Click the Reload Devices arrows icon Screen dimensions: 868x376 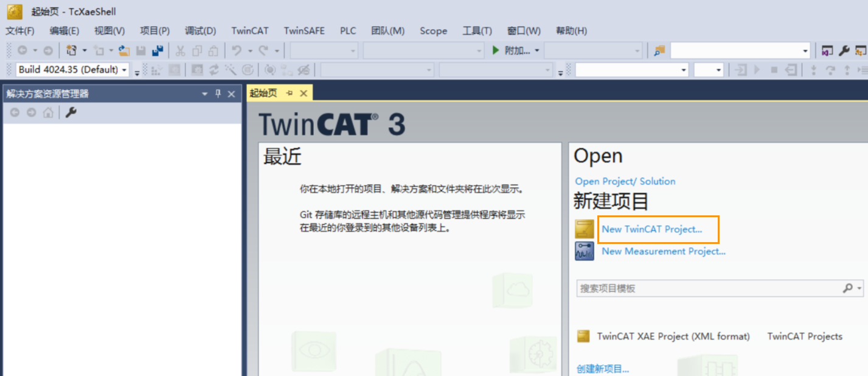point(214,70)
